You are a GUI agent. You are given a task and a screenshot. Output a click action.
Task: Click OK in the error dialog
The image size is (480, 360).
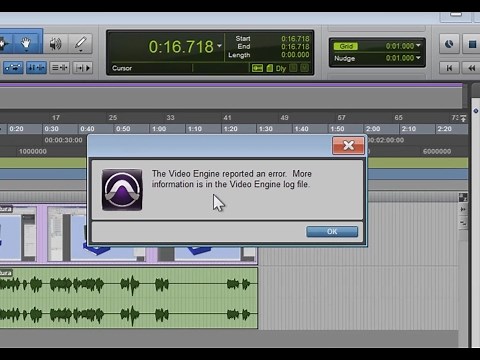point(332,232)
